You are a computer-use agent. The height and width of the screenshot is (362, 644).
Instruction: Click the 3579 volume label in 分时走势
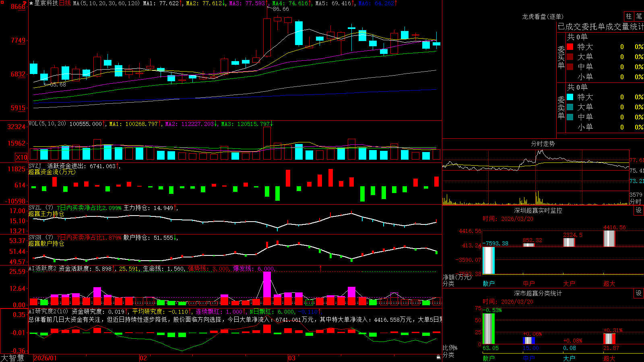tap(636, 195)
